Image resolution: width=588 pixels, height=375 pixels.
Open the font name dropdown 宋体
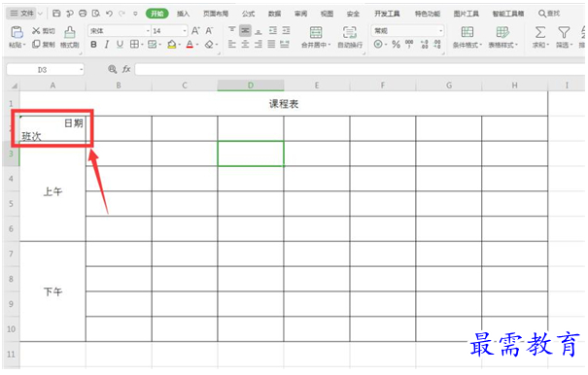(x=120, y=31)
